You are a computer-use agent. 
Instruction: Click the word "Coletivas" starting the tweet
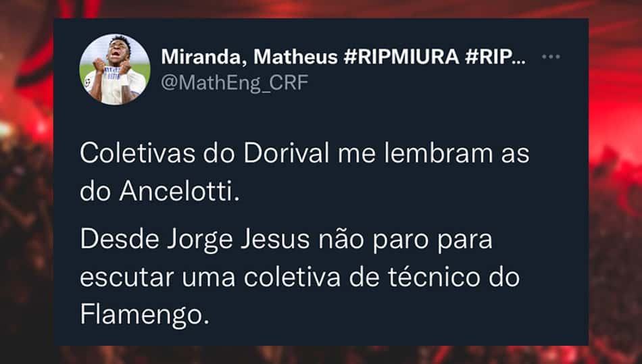pyautogui.click(x=138, y=153)
